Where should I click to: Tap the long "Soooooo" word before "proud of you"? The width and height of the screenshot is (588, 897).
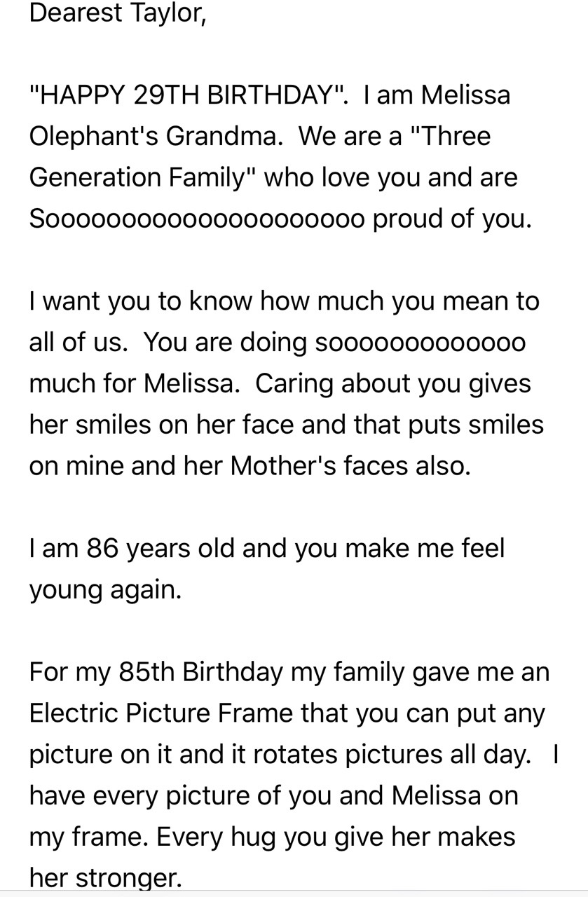pos(198,219)
